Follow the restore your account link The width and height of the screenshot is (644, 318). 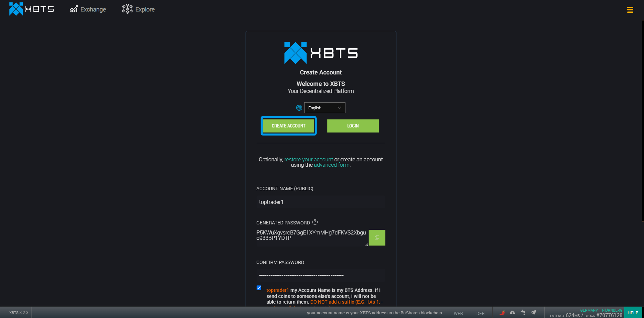(309, 159)
